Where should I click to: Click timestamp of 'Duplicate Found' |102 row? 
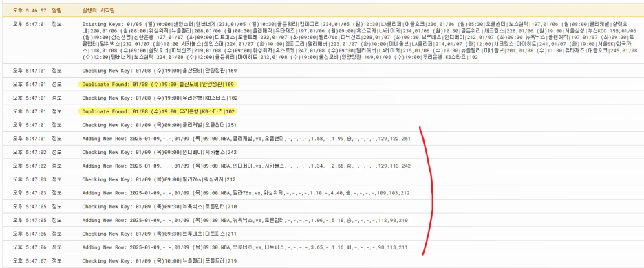[x=30, y=111]
